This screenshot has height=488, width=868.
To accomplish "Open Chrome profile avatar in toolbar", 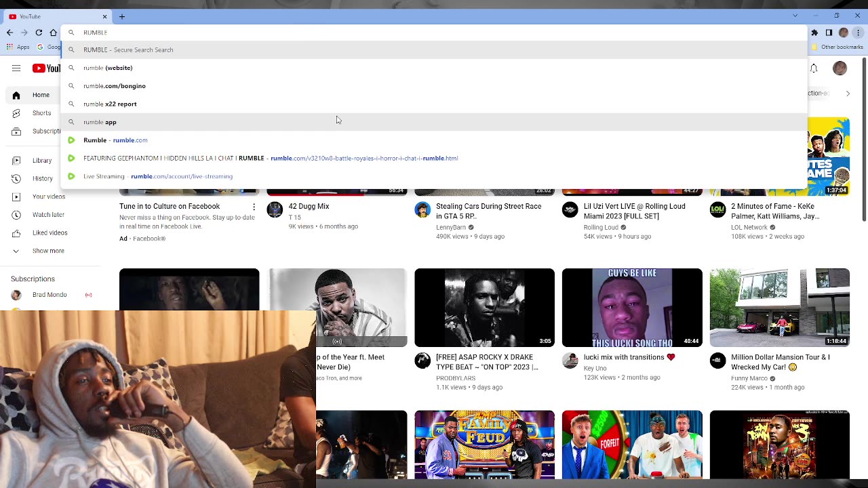I will (844, 33).
